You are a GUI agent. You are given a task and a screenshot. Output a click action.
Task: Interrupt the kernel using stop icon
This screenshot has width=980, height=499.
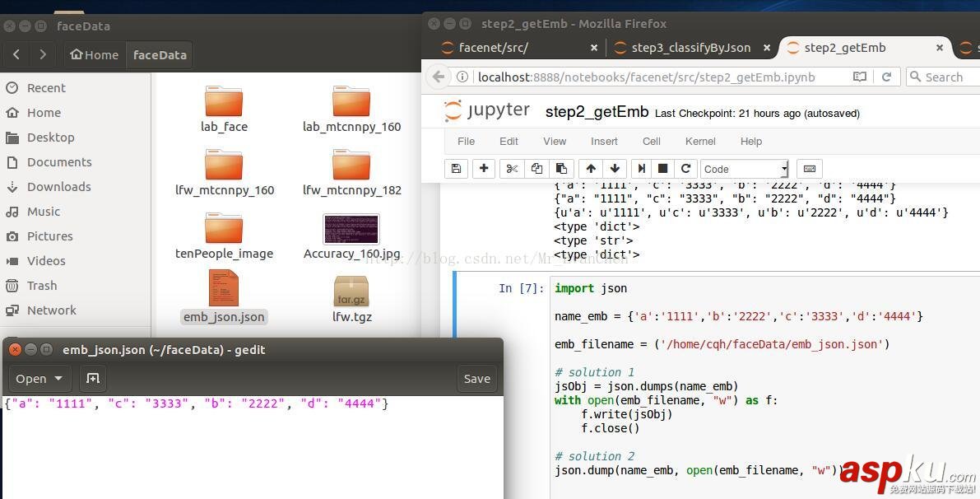click(663, 169)
